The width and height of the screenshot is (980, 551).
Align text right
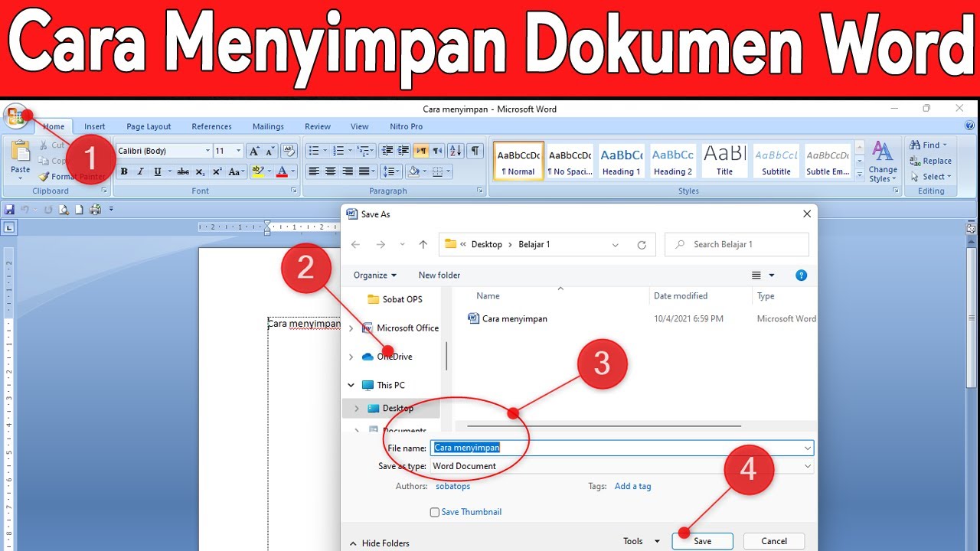[x=348, y=172]
